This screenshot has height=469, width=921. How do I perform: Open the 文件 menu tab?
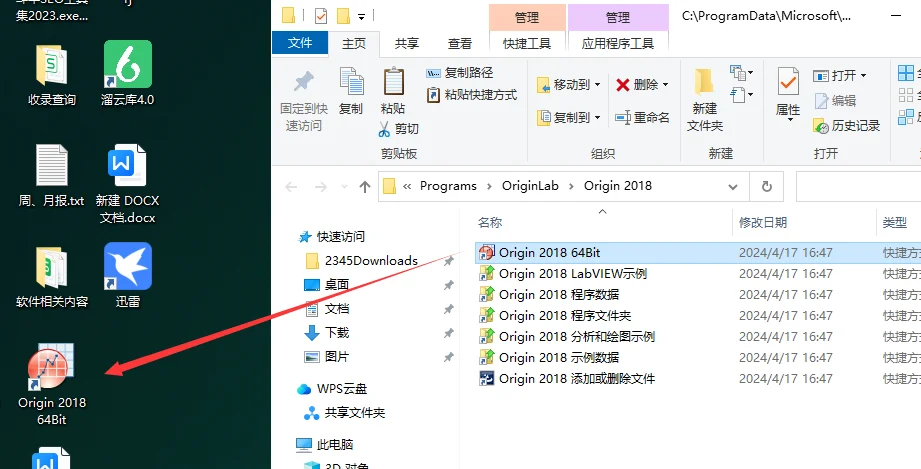[x=300, y=43]
